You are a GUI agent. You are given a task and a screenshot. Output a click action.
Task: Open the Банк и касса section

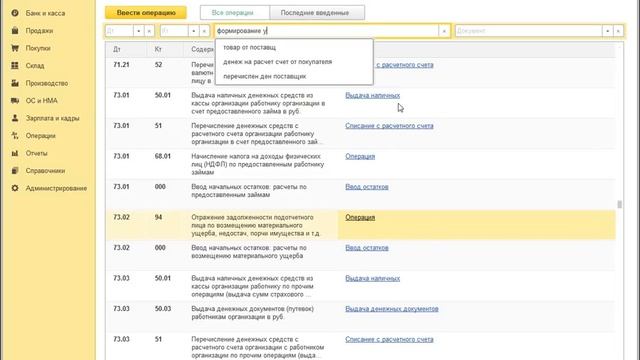tap(45, 13)
